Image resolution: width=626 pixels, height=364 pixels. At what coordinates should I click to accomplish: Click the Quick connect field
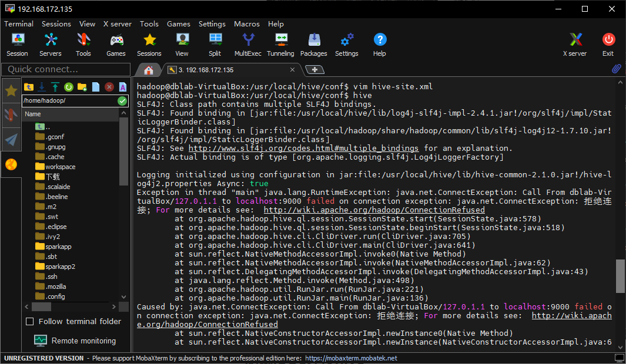click(66, 69)
